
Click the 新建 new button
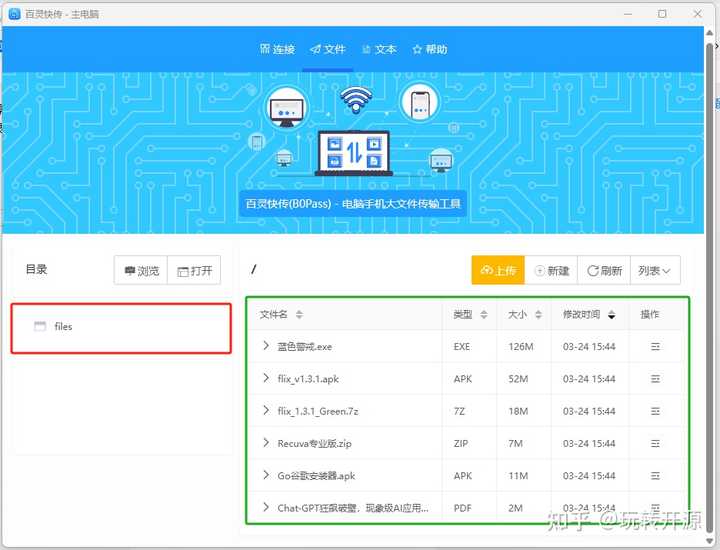[551, 270]
